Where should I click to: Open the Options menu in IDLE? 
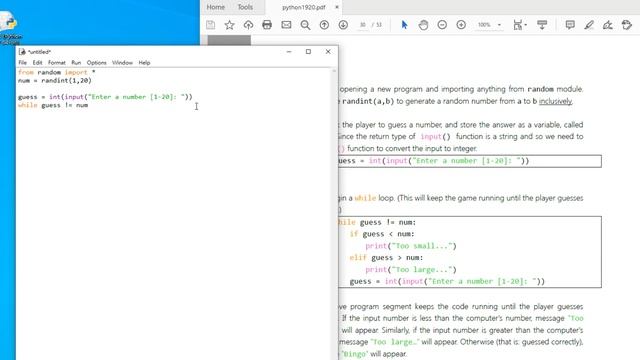click(96, 63)
